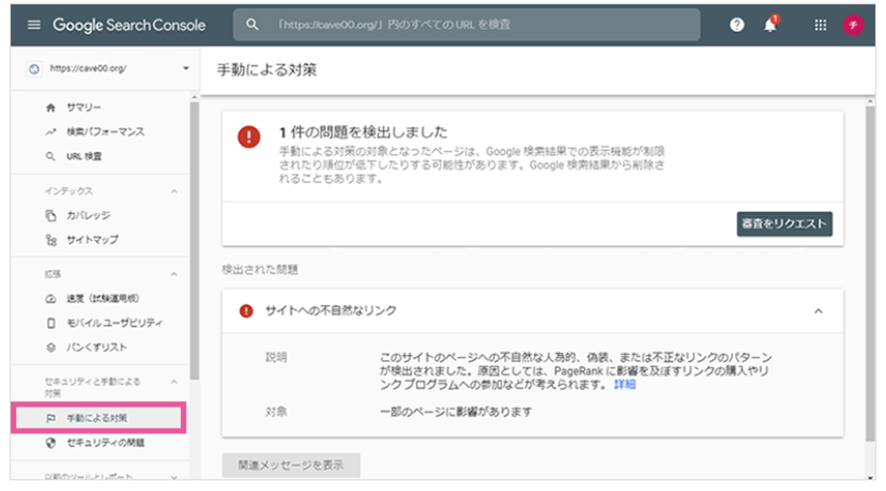Click the main content vertical scrollbar
The width and height of the screenshot is (886, 491).
click(x=870, y=274)
